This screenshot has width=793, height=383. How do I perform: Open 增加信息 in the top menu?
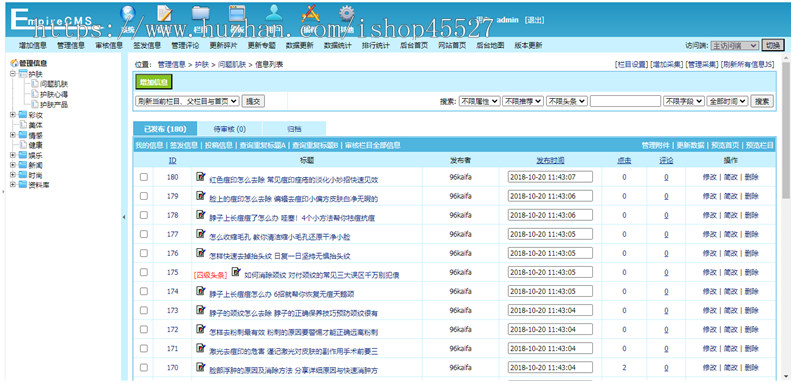click(x=33, y=45)
